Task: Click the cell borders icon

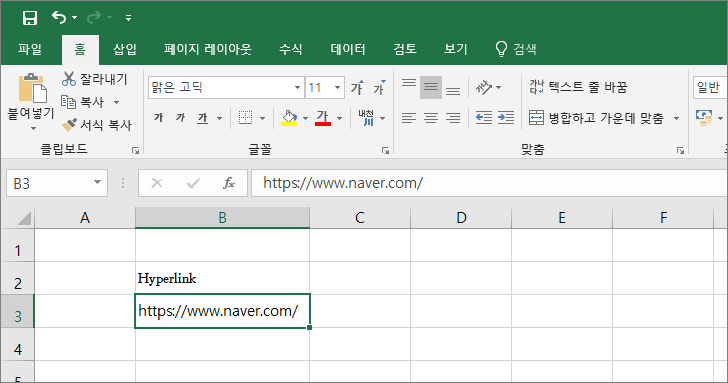Action: tap(246, 118)
